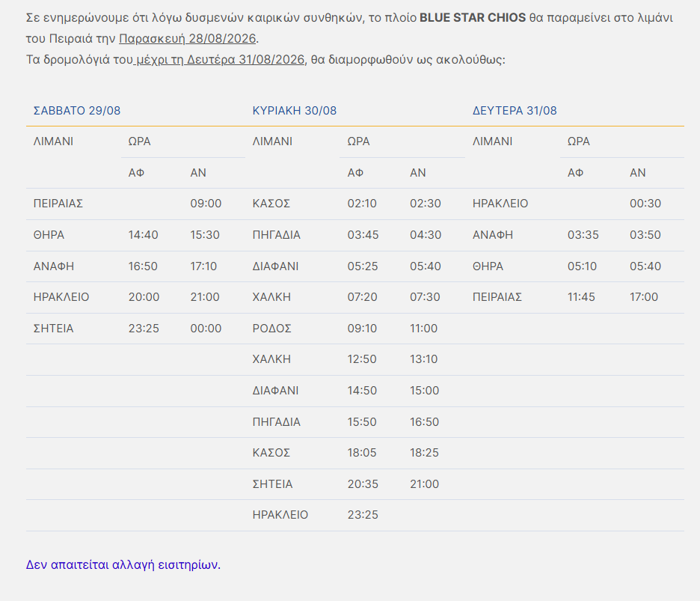Click the 02:30 departure time from ΚΑΣΟΣ
The image size is (700, 601).
pos(426,204)
